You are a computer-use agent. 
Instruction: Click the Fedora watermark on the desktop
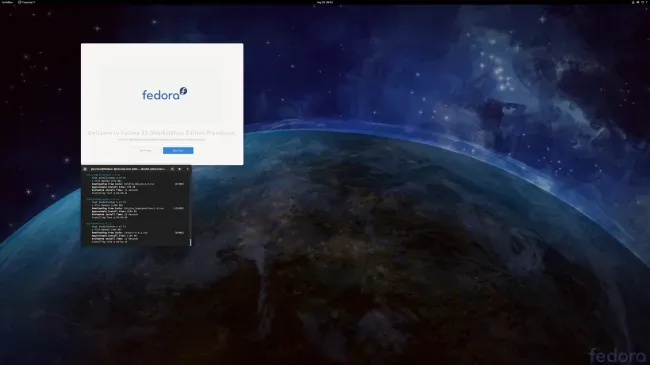tap(617, 356)
